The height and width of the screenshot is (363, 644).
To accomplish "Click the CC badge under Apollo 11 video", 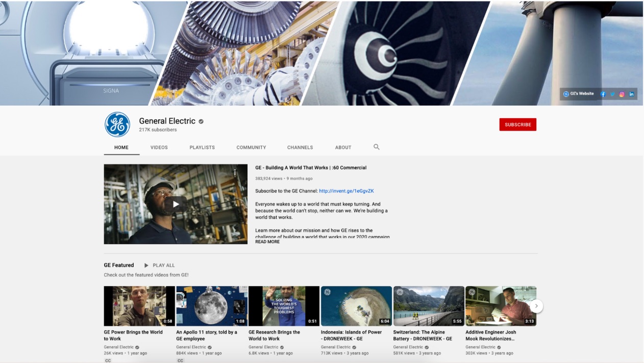I will pyautogui.click(x=180, y=360).
